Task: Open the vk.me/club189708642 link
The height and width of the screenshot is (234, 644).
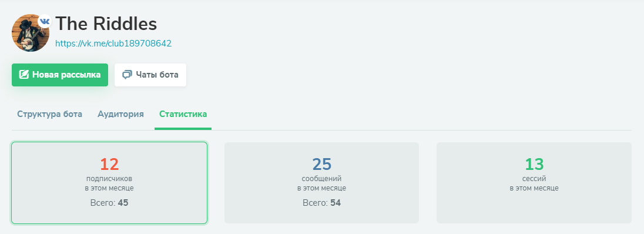Action: coord(113,44)
